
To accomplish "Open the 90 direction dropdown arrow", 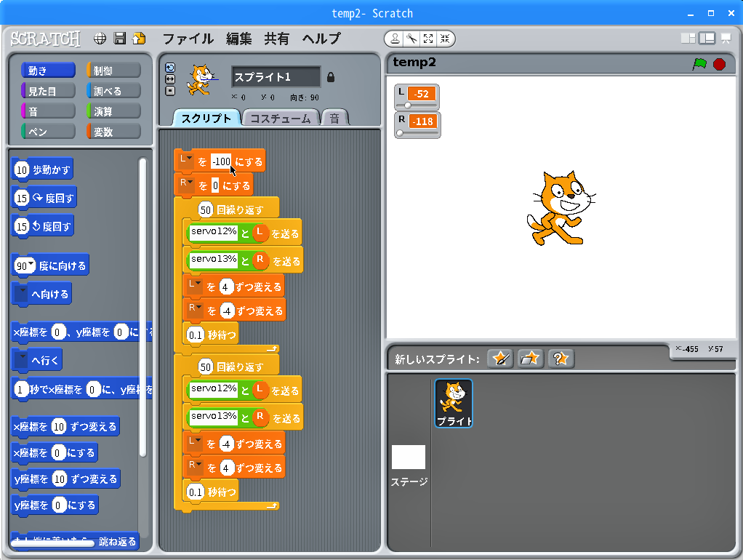I will (x=31, y=264).
